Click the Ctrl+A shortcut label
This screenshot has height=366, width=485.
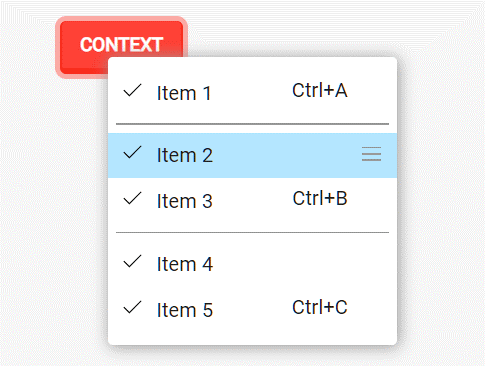point(320,90)
